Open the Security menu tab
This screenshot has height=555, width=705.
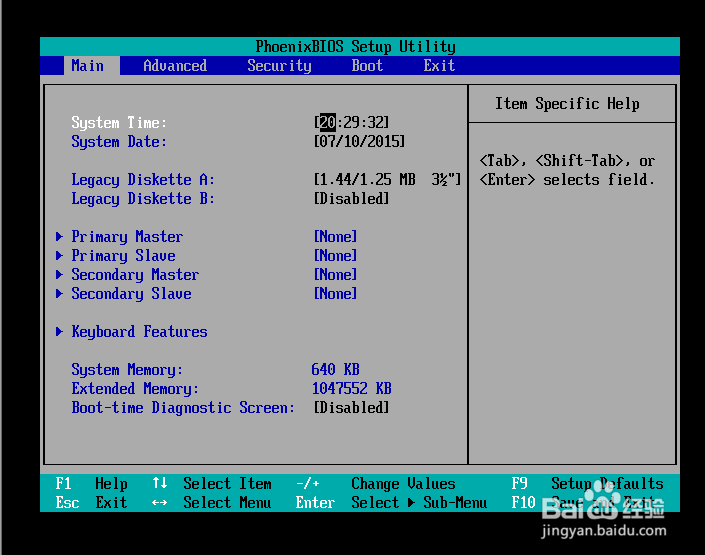tap(279, 66)
